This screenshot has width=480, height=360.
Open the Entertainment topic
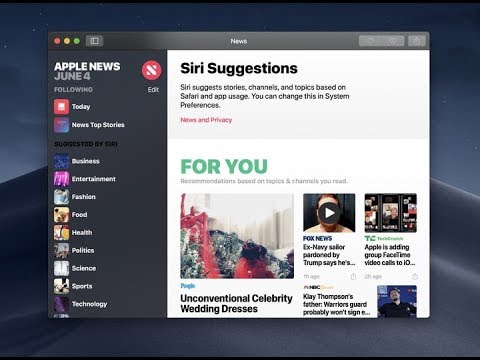coord(94,179)
